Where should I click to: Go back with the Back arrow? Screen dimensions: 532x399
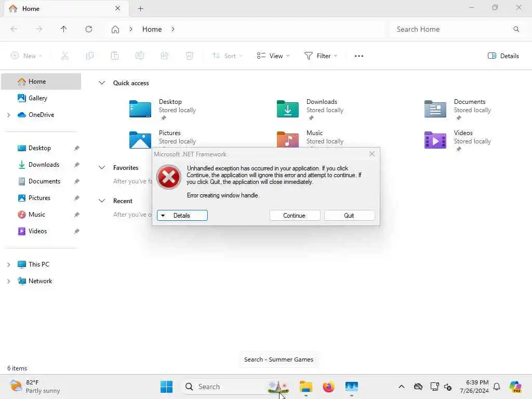[14, 29]
